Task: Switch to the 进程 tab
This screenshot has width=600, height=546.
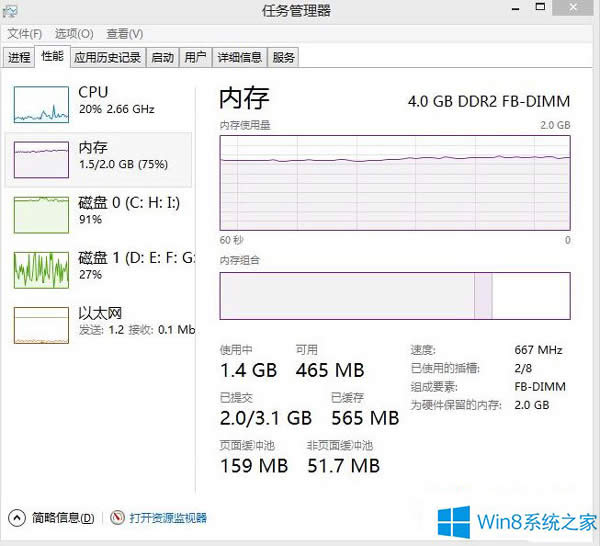Action: click(20, 58)
